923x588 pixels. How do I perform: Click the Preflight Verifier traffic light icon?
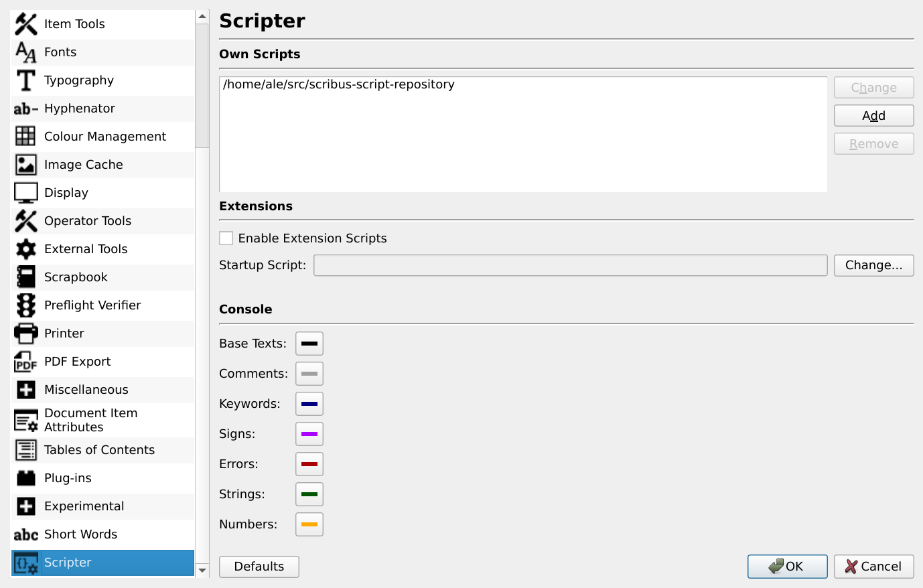(x=25, y=305)
